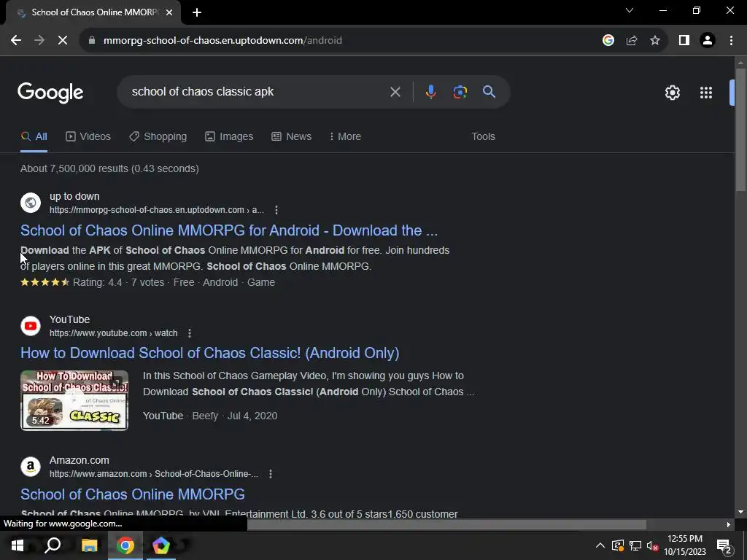The image size is (747, 560).
Task: Stop loading the page
Action: (x=63, y=41)
